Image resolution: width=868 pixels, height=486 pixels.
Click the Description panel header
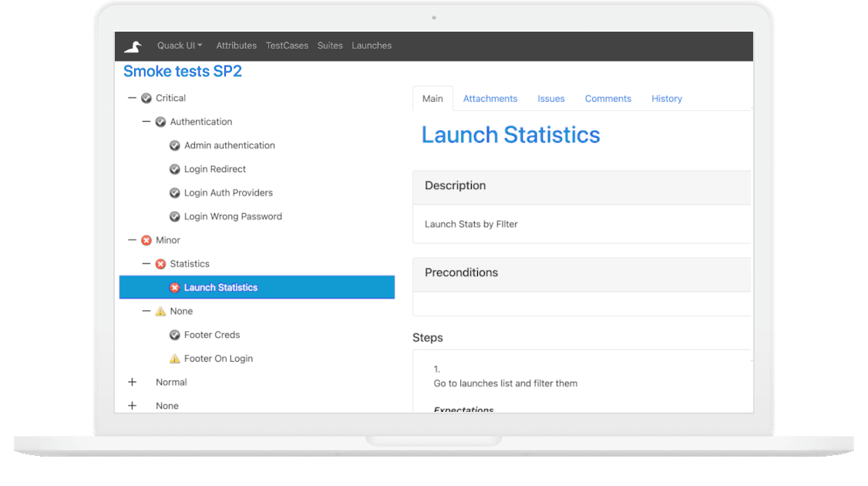tap(582, 187)
